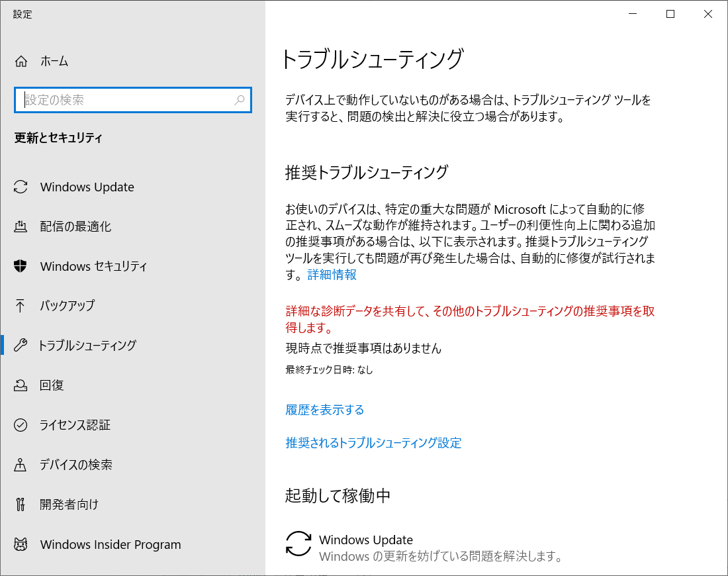728x576 pixels.
Task: Click the バックアップ up-arrow icon
Action: (x=21, y=306)
